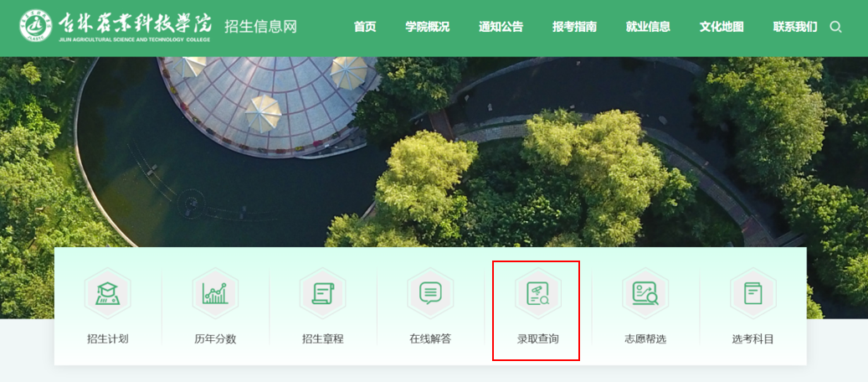Click the 招生信息网 site title
This screenshot has width=868, height=382.
tap(260, 26)
